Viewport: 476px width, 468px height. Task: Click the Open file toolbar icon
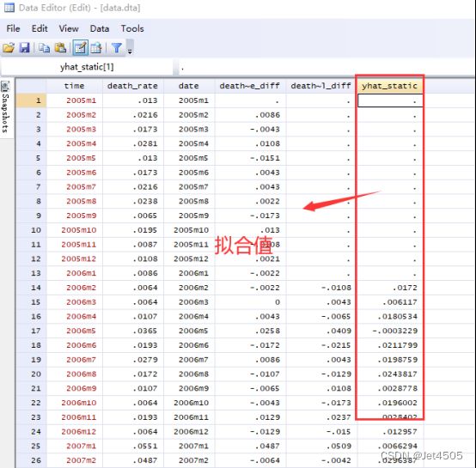point(9,47)
